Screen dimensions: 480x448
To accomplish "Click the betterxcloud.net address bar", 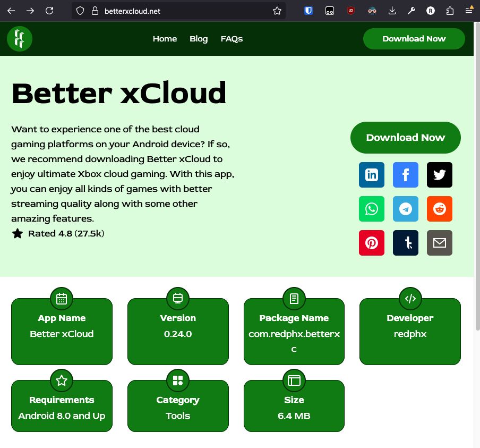I will 178,11.
